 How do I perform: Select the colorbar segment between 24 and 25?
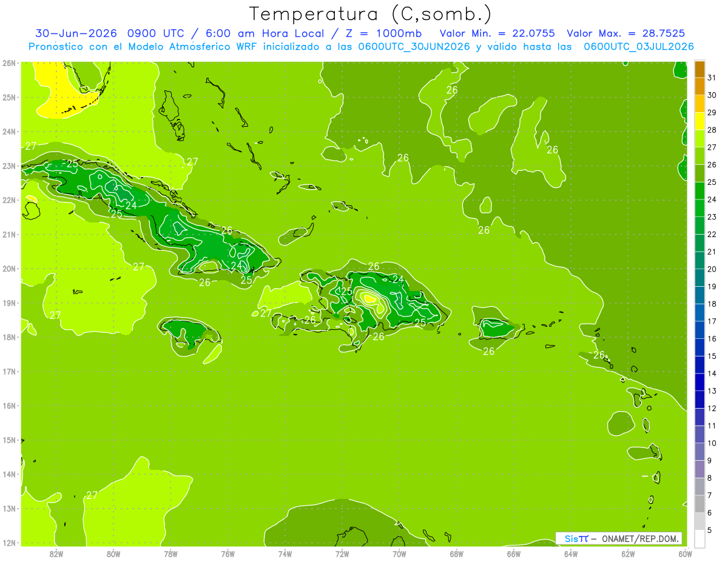tap(699, 191)
